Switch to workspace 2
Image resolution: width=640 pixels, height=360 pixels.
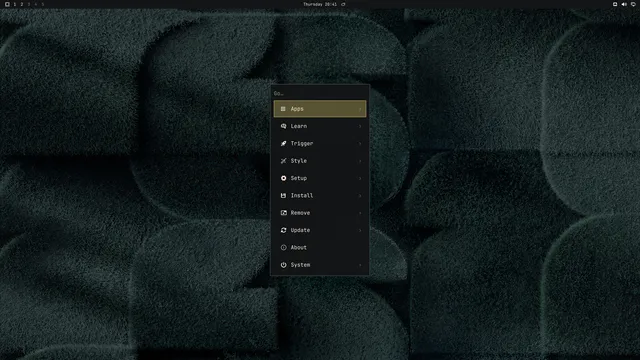click(x=22, y=4)
